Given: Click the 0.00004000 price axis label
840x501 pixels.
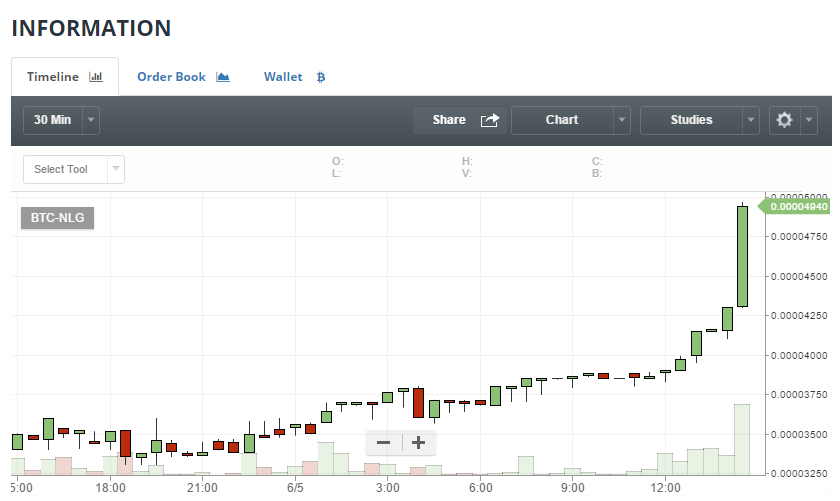Looking at the screenshot, I should (x=799, y=356).
